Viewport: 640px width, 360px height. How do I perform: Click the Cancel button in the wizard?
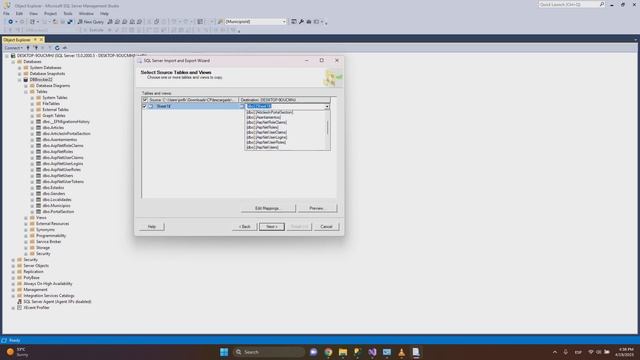[x=327, y=227]
